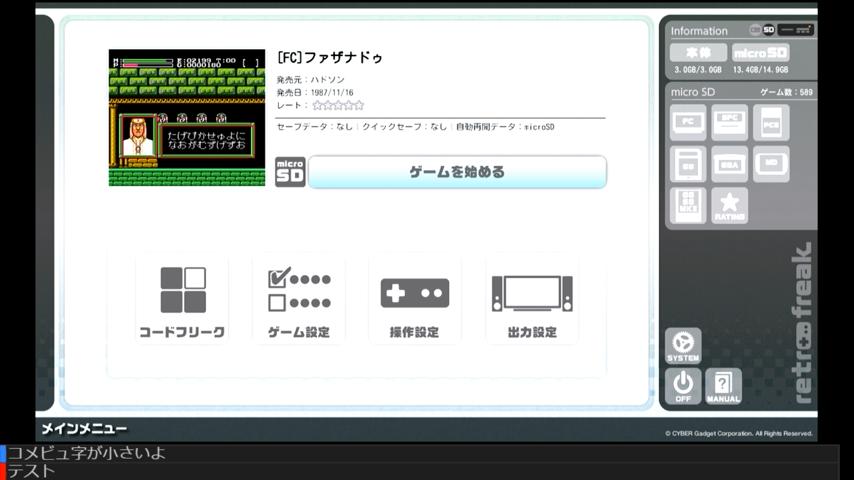This screenshot has width=854, height=480.
Task: Open 出力設定 output settings
Action: tap(532, 302)
